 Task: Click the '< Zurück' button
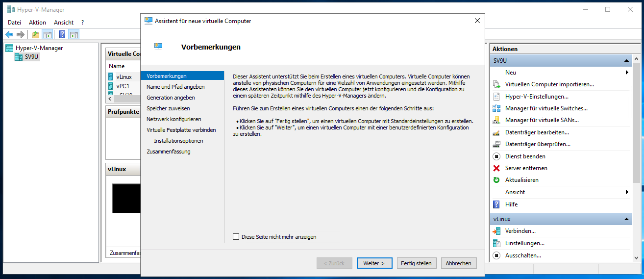click(x=334, y=263)
